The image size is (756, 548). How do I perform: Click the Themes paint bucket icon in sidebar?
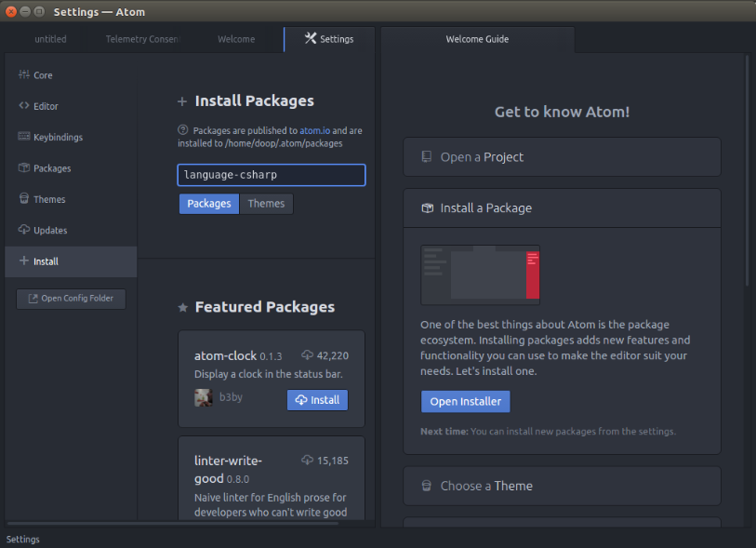click(x=23, y=198)
